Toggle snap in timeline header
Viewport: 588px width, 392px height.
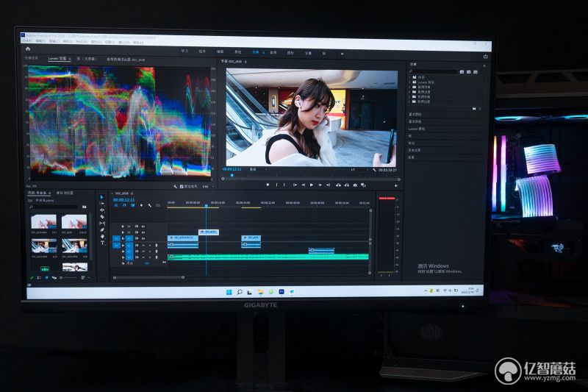[124, 206]
